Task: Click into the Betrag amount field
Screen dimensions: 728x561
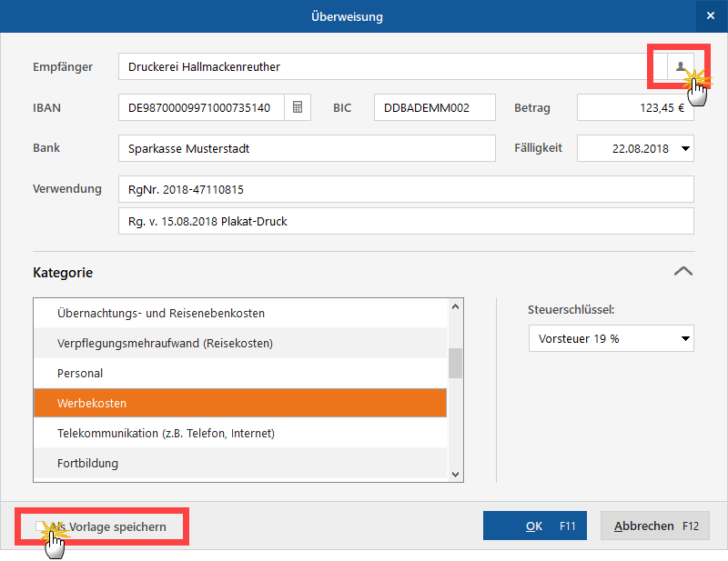Action: 635,107
